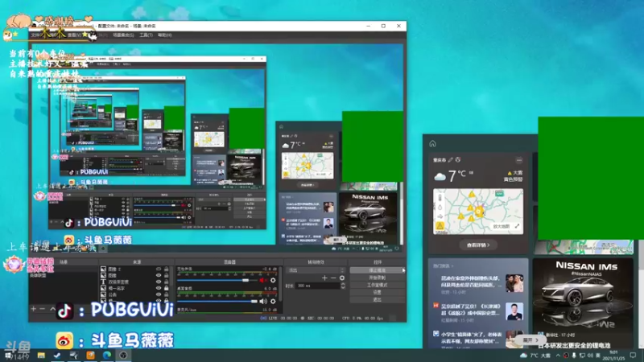The width and height of the screenshot is (644, 362).
Task: Open the '场景集合(S)' menu
Action: (123, 35)
